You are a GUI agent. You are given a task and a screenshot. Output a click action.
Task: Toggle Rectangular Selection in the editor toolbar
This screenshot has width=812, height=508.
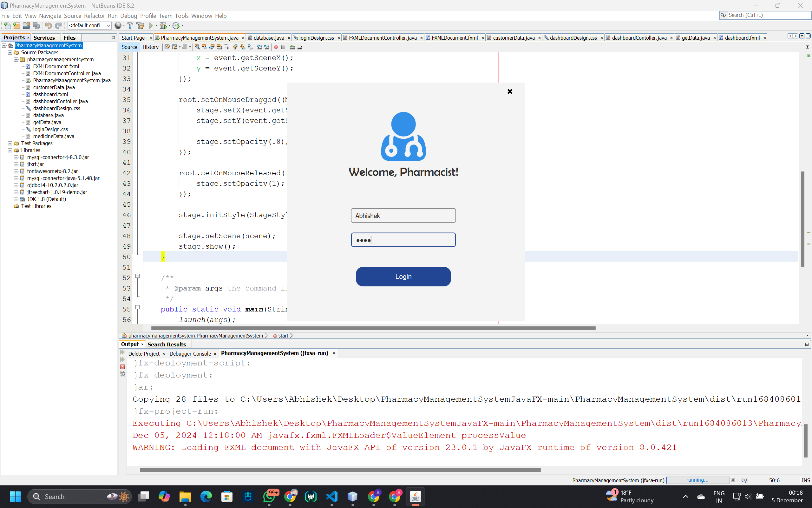click(226, 47)
